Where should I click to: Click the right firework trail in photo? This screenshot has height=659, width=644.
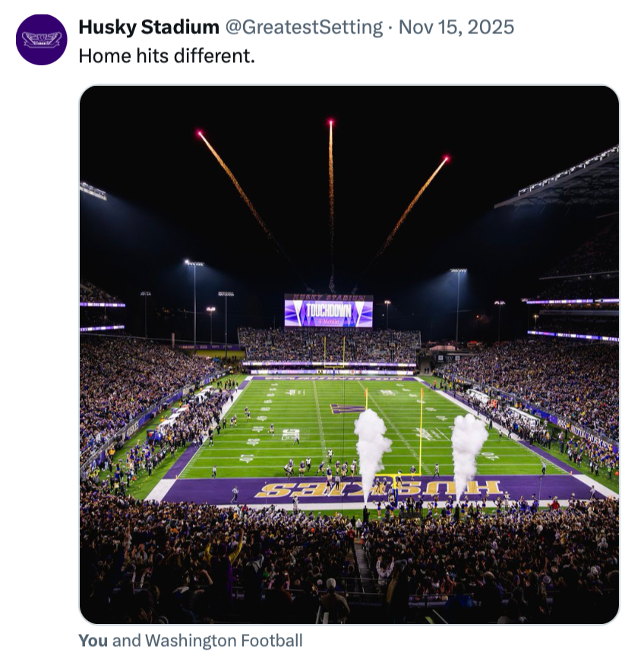[x=414, y=201]
